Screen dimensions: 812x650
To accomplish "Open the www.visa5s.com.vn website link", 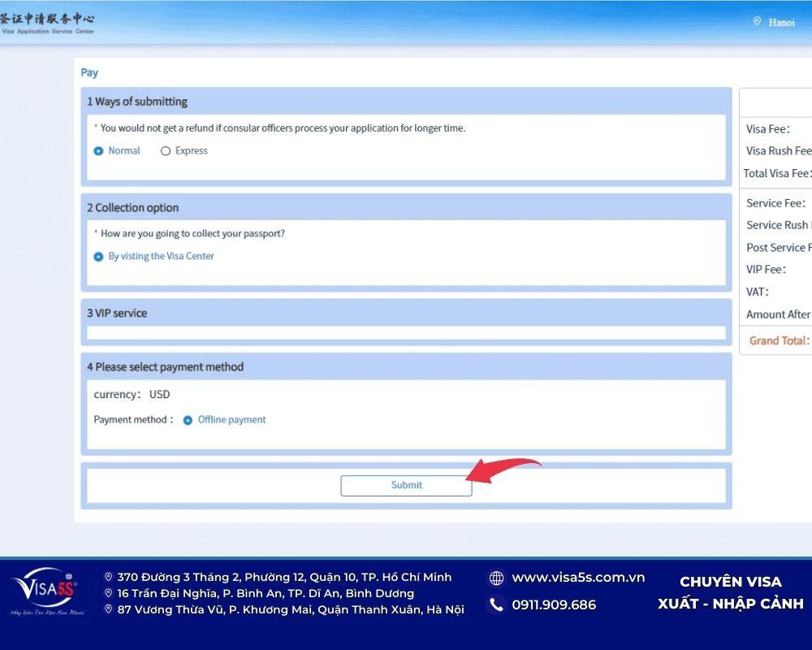I will click(578, 578).
